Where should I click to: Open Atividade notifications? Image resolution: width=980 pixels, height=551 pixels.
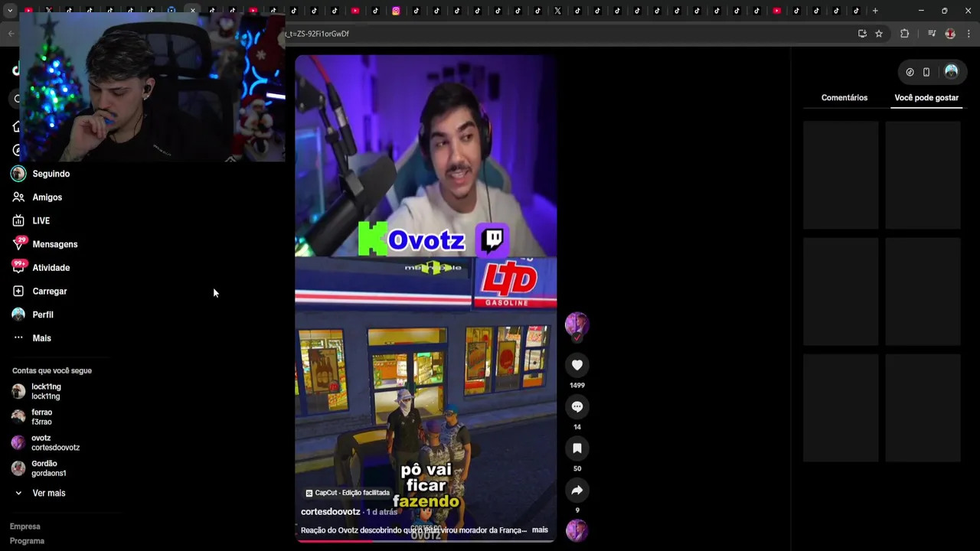(x=41, y=268)
